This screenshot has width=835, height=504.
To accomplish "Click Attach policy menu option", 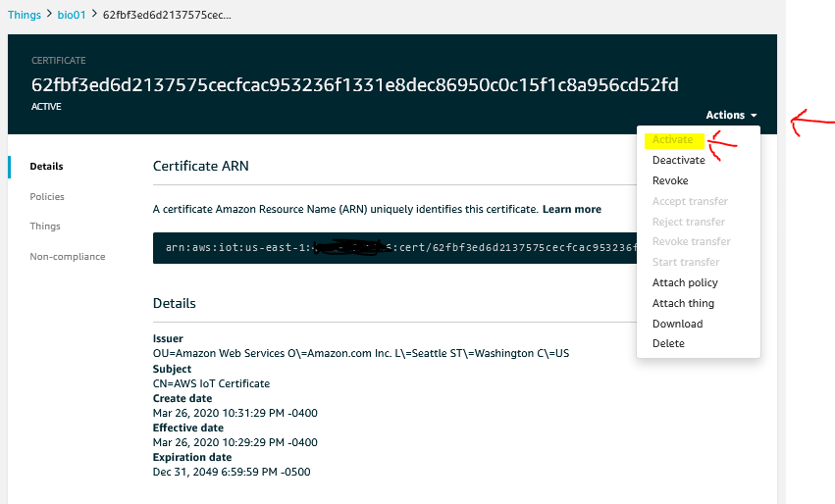I will coord(685,282).
